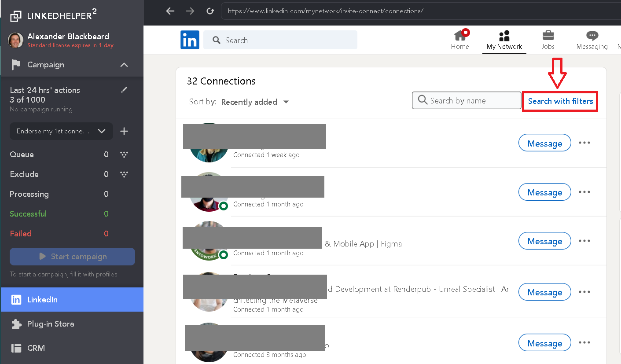Open more options for Figma connection
This screenshot has width=621, height=364.
tap(584, 241)
